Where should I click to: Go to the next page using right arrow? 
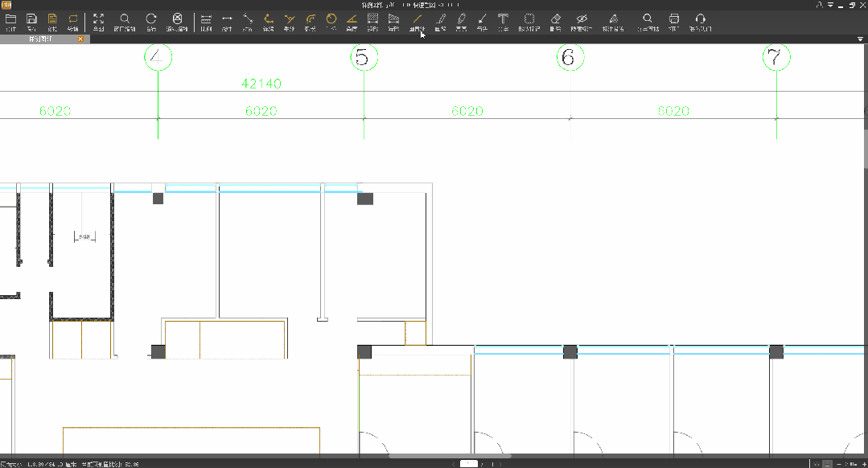[500, 464]
